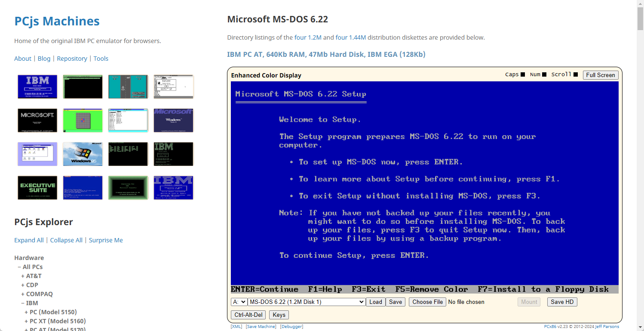This screenshot has height=331, width=644.
Task: Open the Blog link
Action: pos(44,59)
